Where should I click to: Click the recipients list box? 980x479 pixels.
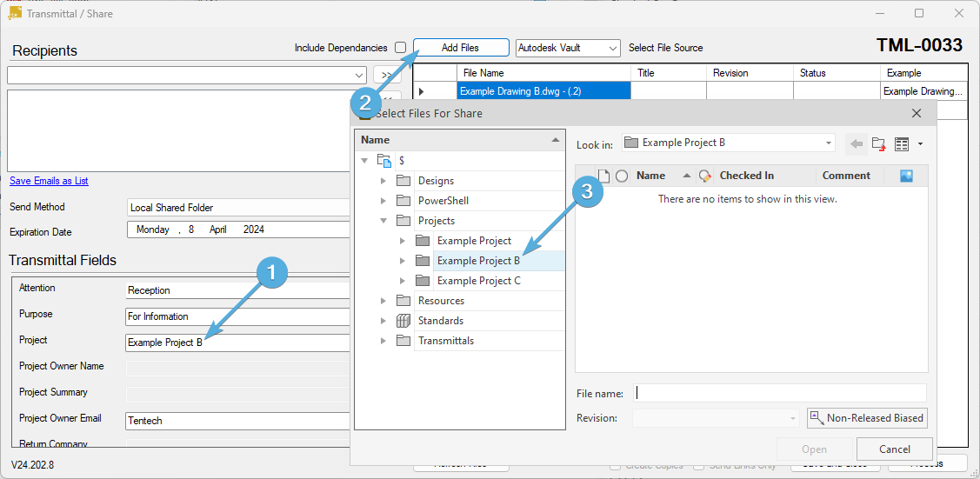click(x=178, y=130)
